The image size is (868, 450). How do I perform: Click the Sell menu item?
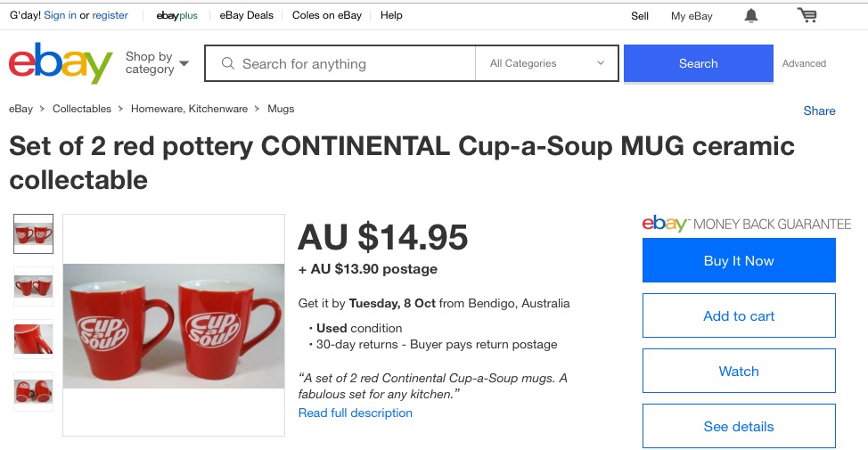point(640,15)
